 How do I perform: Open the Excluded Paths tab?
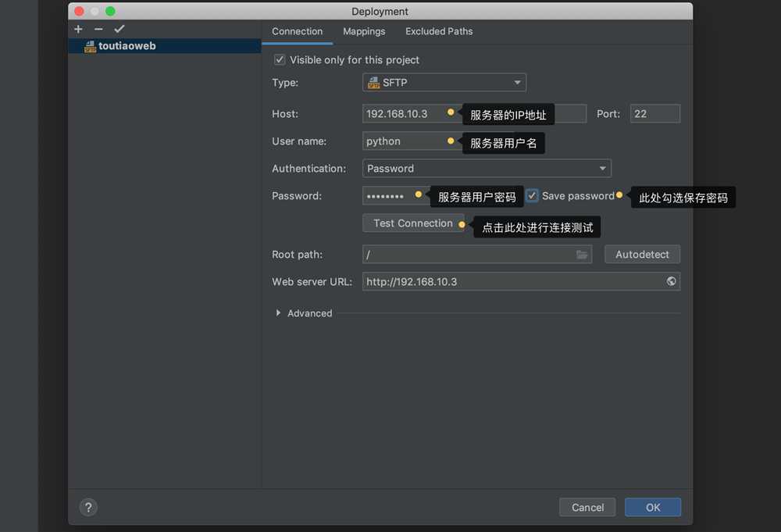click(439, 31)
